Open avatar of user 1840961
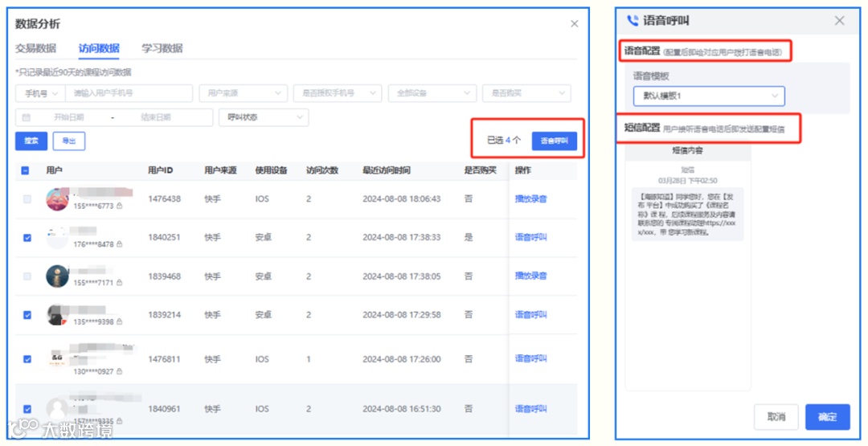 pyautogui.click(x=57, y=409)
